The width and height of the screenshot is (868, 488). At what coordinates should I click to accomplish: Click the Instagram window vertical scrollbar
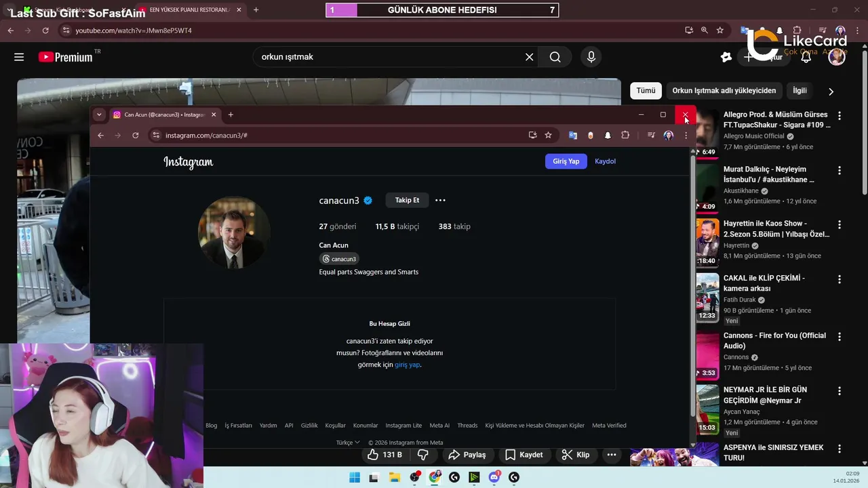(692, 285)
